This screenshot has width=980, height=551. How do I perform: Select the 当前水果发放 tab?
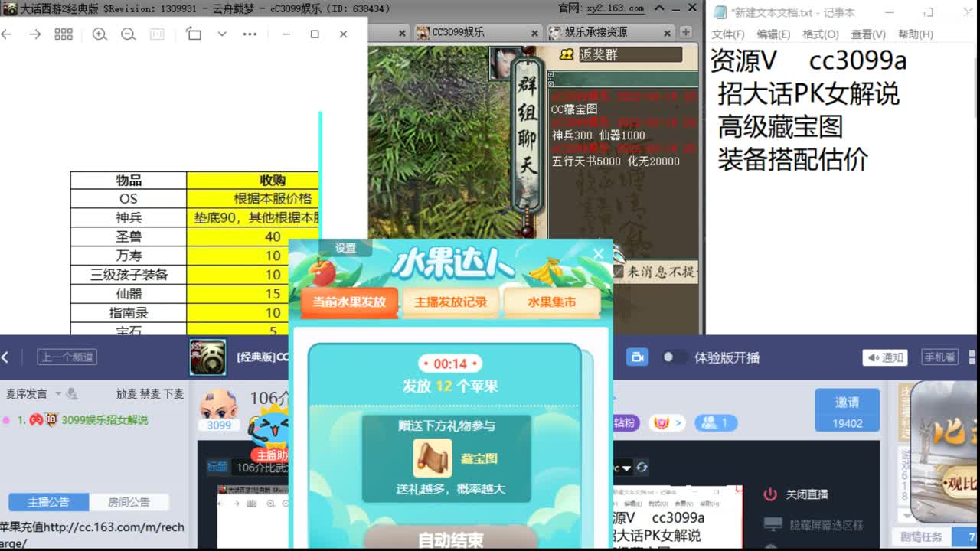pyautogui.click(x=349, y=302)
